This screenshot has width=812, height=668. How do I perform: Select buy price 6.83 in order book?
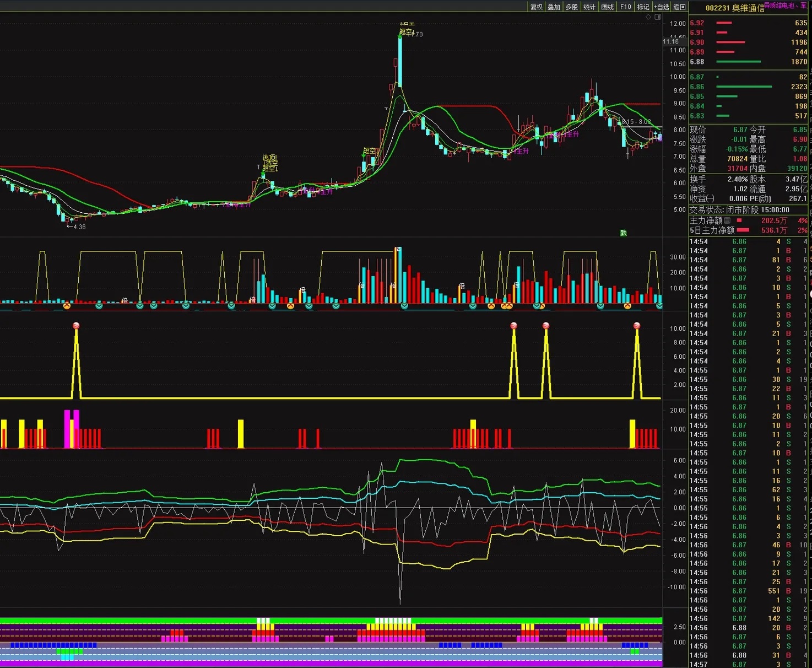click(x=697, y=116)
